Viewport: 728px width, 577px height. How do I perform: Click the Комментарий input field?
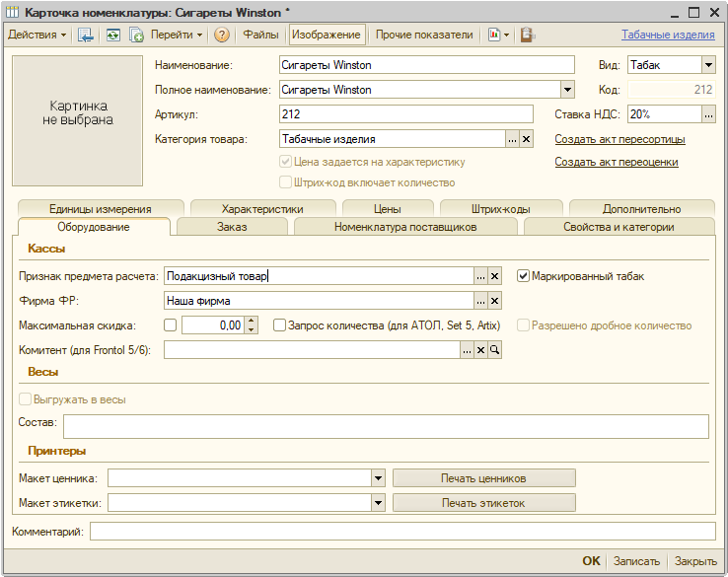coord(402,531)
